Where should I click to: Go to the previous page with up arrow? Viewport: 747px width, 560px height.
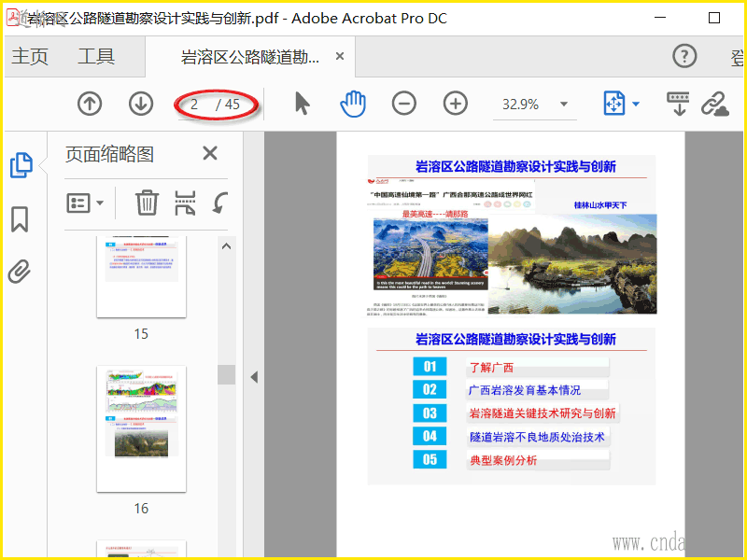tap(90, 104)
